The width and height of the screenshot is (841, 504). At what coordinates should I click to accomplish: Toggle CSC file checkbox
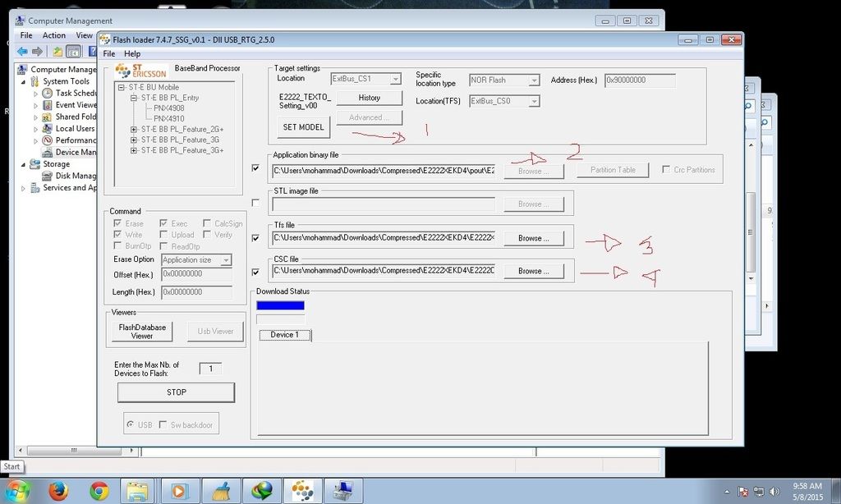click(255, 272)
